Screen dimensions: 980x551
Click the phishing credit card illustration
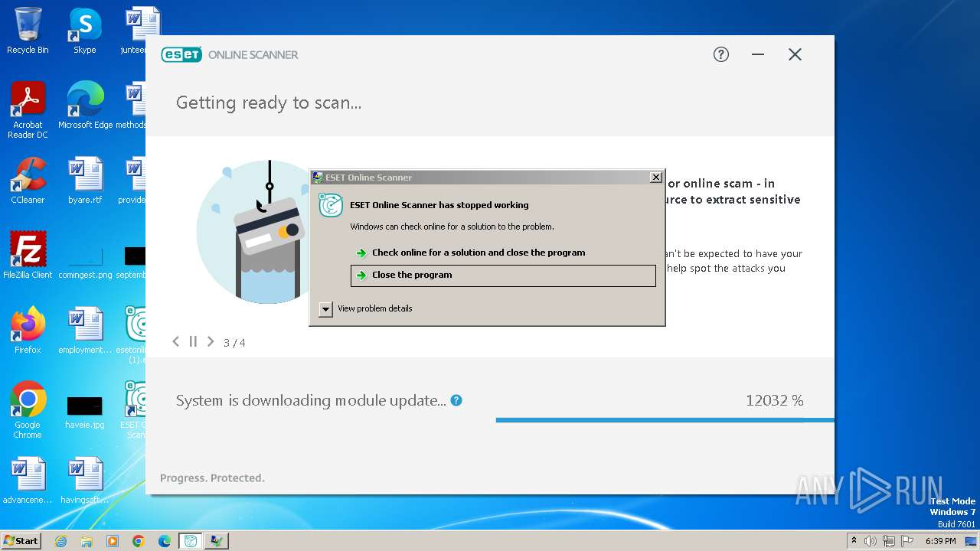(253, 231)
